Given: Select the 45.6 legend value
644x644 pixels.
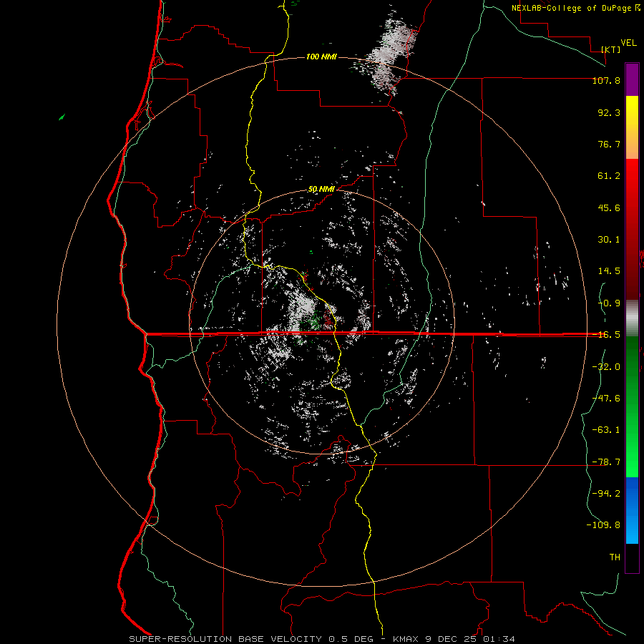Looking at the screenshot, I should pos(609,208).
